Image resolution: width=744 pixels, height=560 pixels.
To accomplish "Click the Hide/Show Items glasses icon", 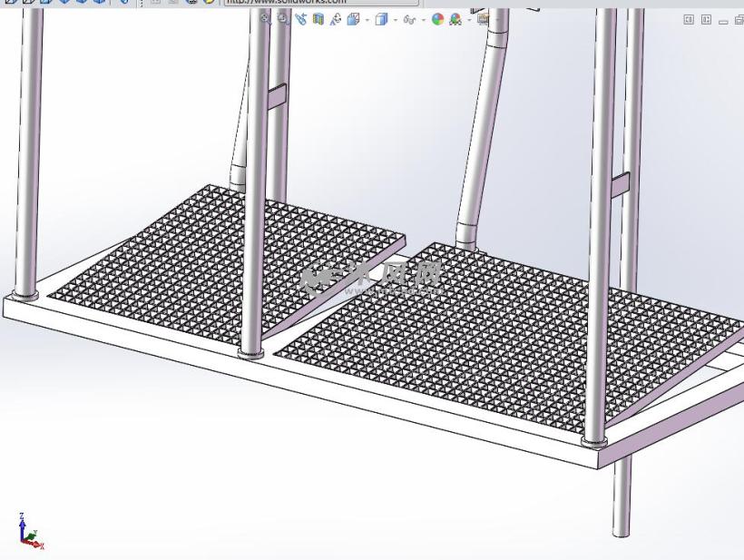I will [408, 18].
